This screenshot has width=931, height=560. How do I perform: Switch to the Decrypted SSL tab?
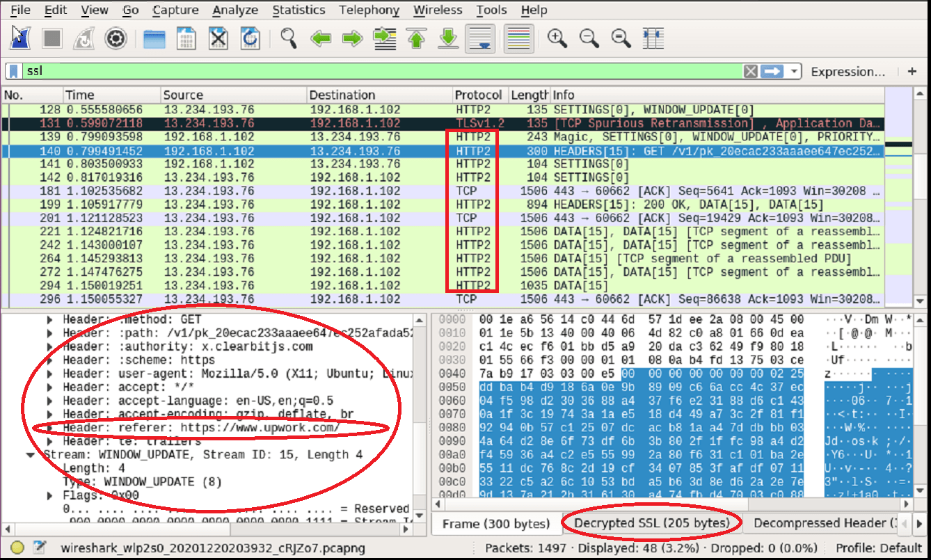pos(653,523)
